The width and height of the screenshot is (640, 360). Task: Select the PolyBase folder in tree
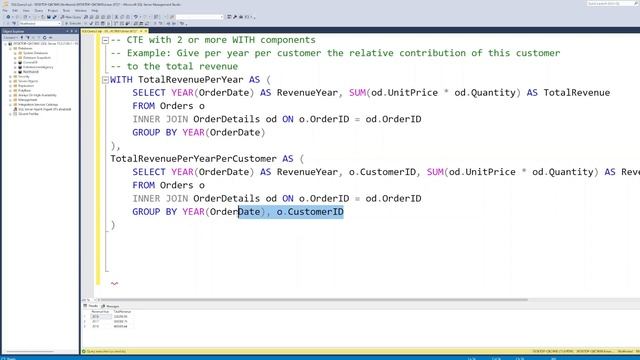pyautogui.click(x=24, y=91)
